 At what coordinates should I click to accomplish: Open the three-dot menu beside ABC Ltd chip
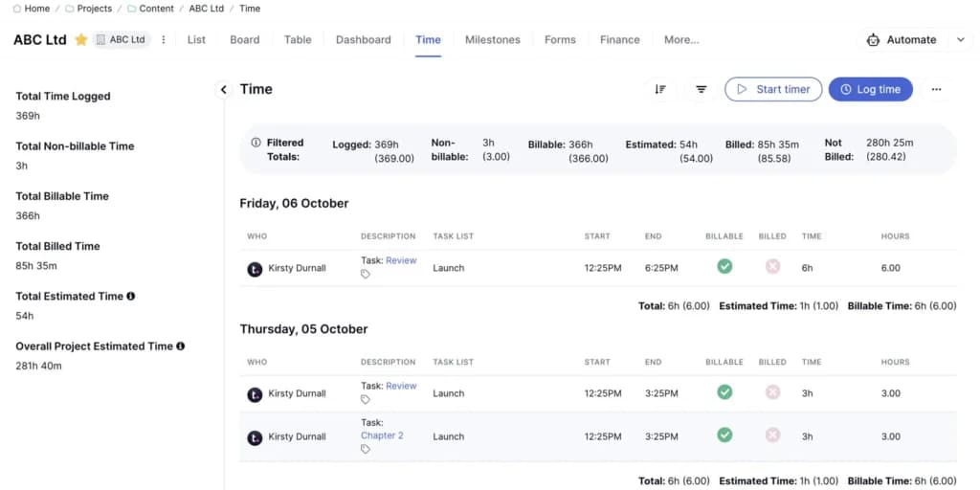click(x=164, y=40)
